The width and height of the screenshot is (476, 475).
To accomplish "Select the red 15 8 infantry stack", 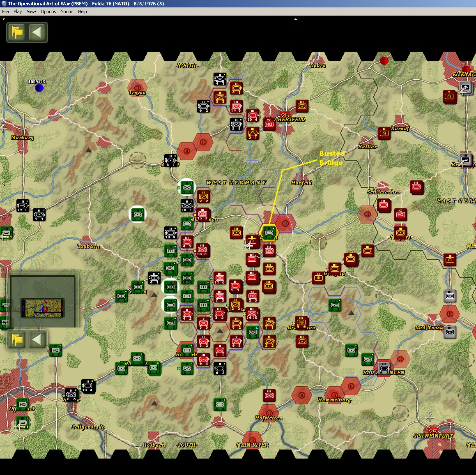I will pos(203,214).
